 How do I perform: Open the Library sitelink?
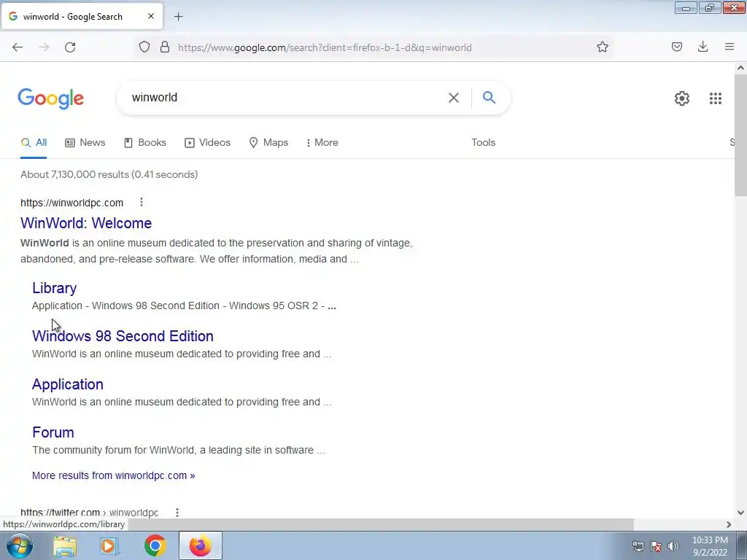click(54, 287)
